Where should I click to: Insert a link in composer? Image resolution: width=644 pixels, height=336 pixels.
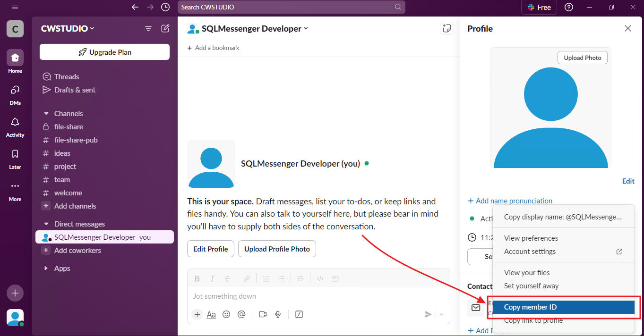247,278
